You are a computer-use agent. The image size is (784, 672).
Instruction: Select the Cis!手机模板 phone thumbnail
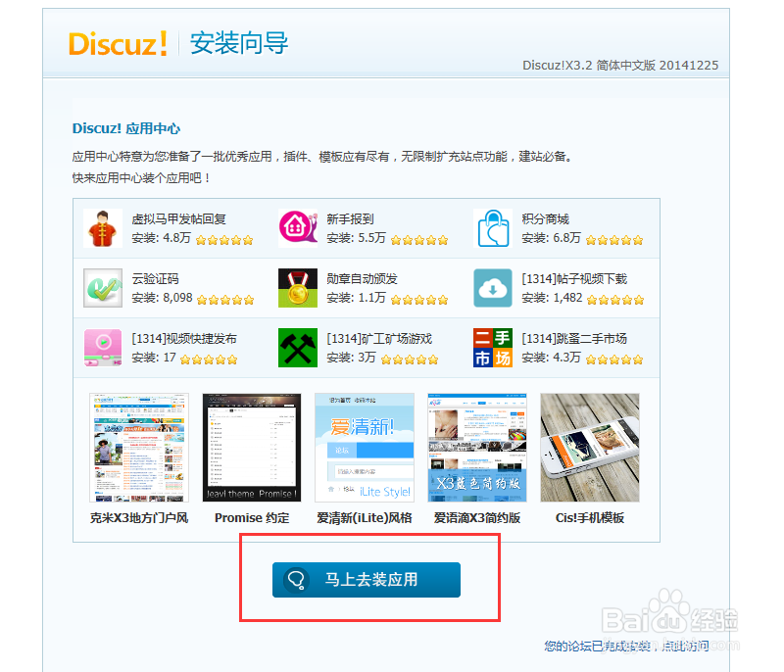click(x=590, y=448)
